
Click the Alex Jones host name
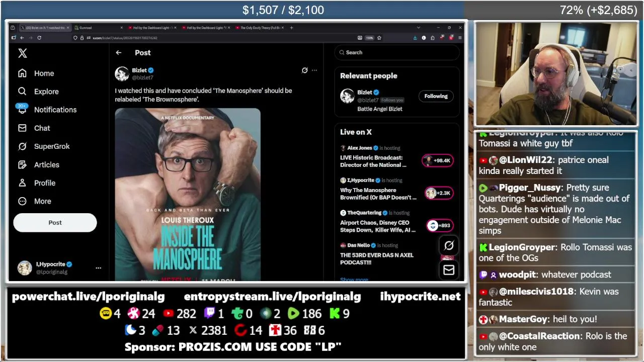click(359, 148)
